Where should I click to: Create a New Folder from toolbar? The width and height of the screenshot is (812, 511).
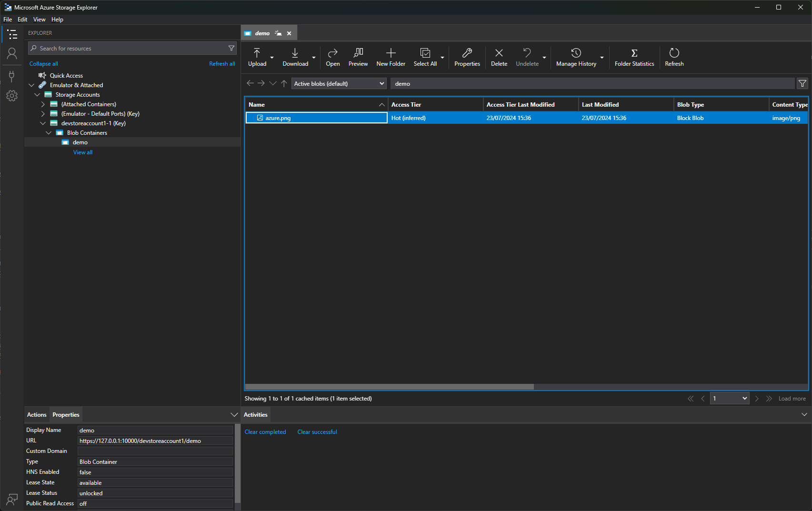click(x=391, y=58)
